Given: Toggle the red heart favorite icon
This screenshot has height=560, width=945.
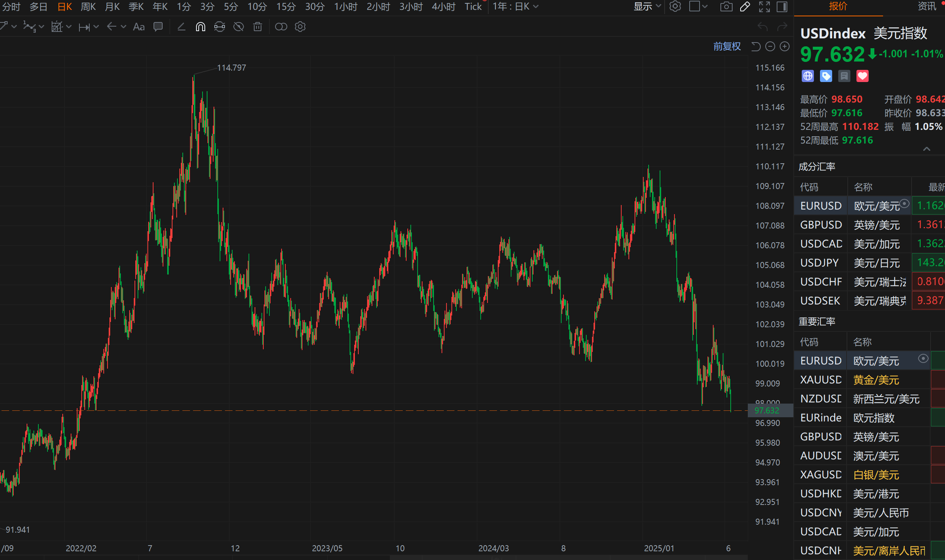Looking at the screenshot, I should [862, 76].
